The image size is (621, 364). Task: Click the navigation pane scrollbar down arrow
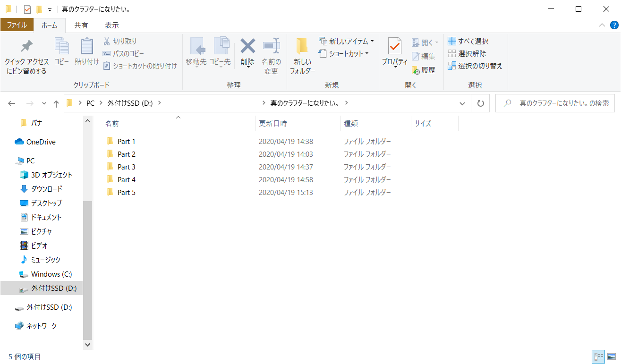click(87, 345)
